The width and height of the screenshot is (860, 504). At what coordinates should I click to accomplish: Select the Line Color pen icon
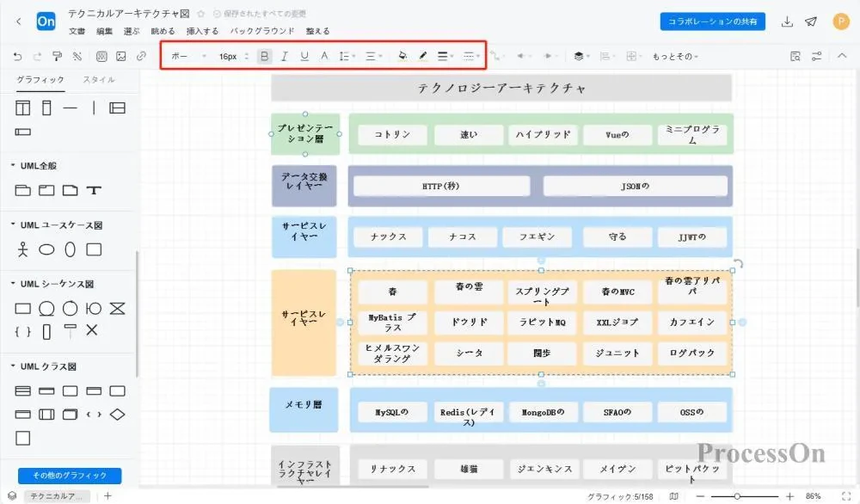(x=422, y=56)
